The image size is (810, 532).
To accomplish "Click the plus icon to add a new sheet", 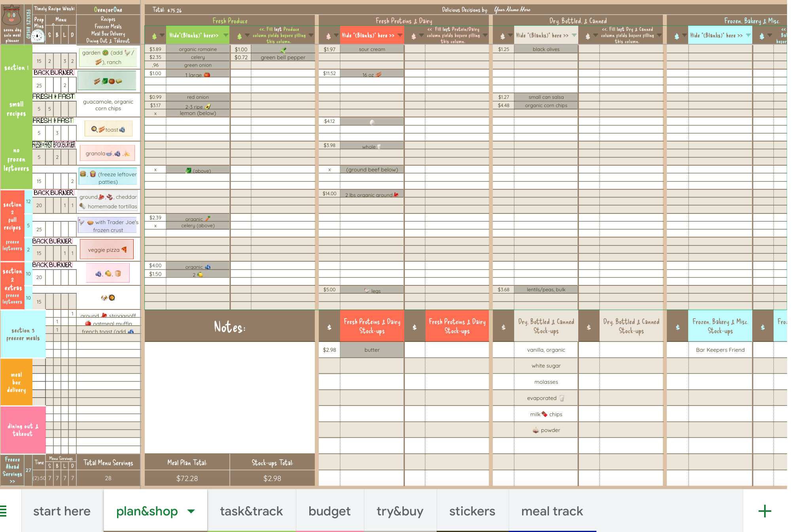I will pos(765,511).
